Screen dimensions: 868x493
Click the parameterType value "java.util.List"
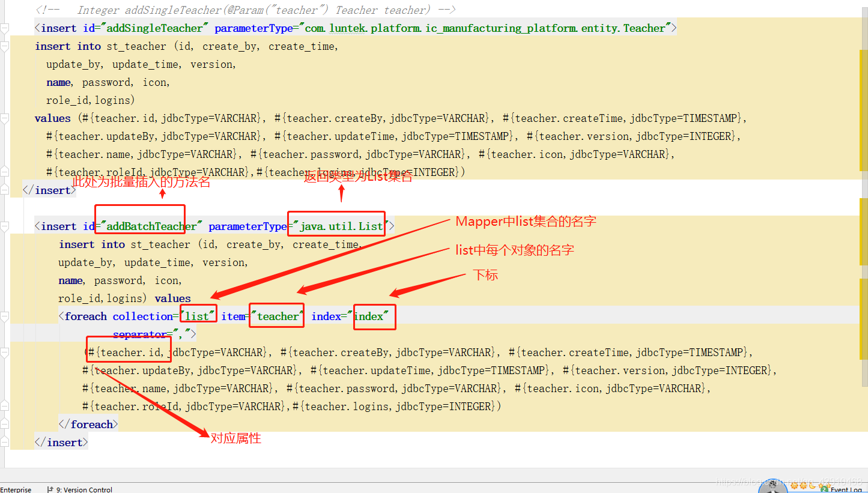point(341,226)
